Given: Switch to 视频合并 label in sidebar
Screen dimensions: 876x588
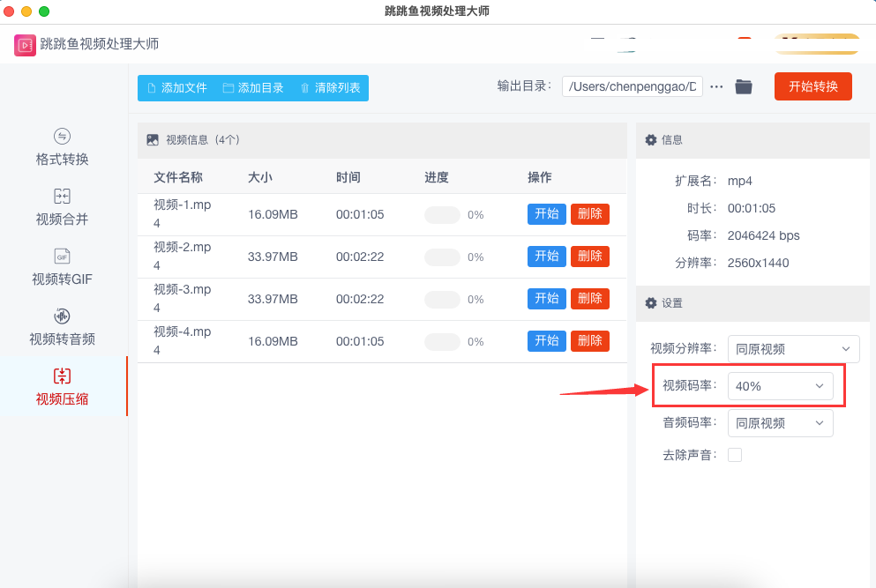Looking at the screenshot, I should 62,220.
